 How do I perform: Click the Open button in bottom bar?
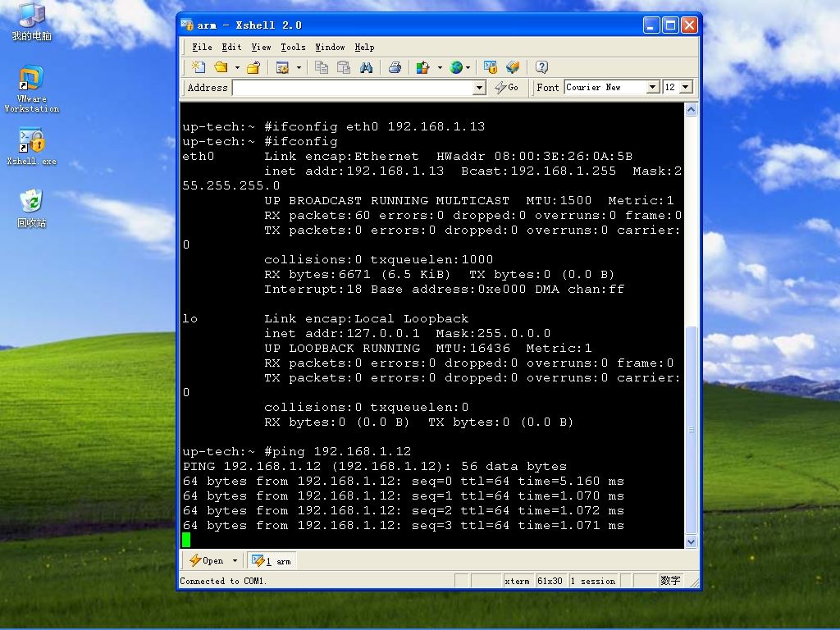point(206,561)
